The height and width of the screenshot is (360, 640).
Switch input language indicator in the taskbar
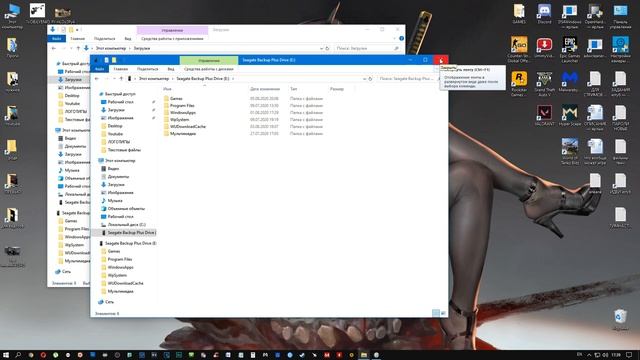(580, 355)
